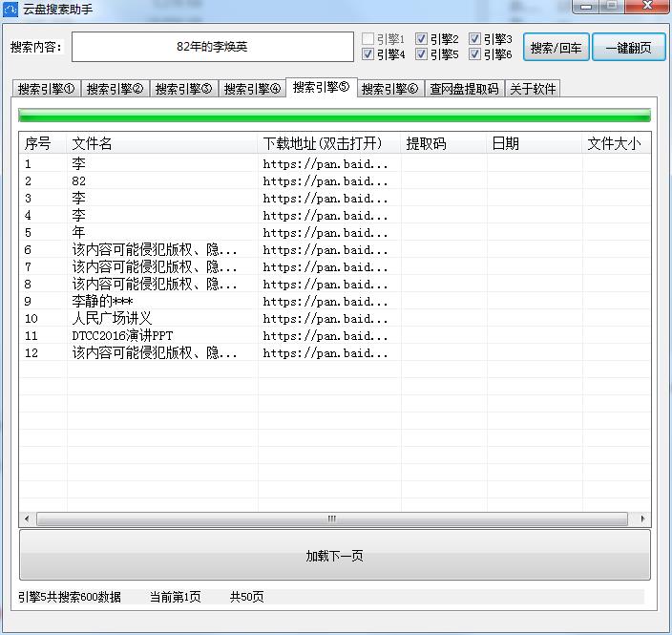
Task: Open the 关于软件 tab
Action: (x=533, y=89)
